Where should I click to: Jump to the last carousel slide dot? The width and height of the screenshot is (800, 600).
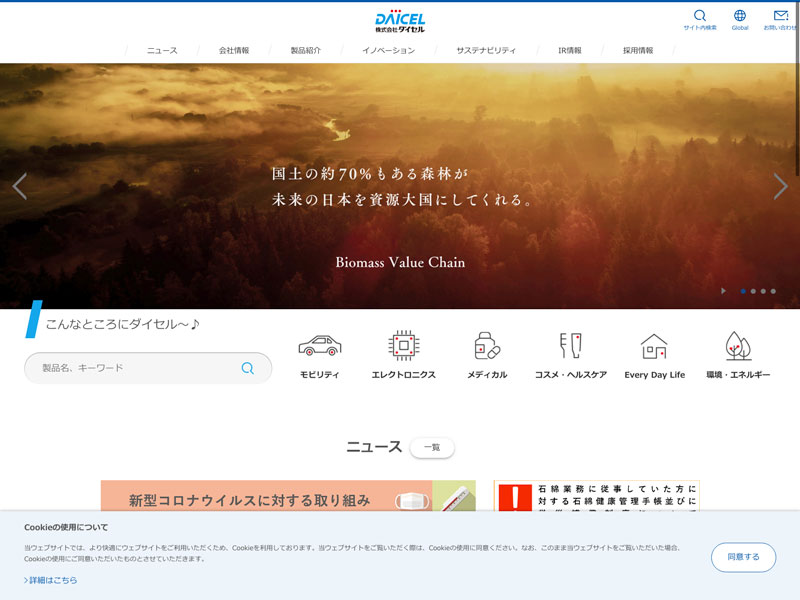(x=773, y=291)
